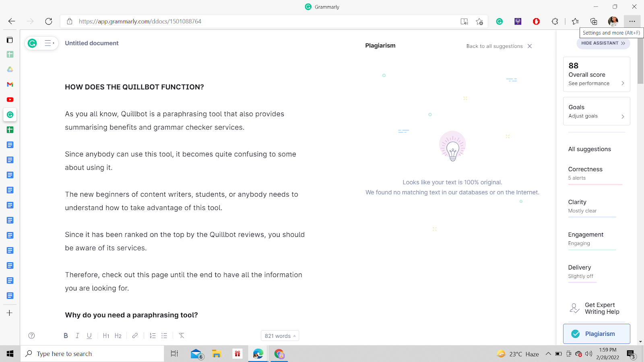This screenshot has height=362, width=644.
Task: Open the Overall score performance card
Action: point(597,74)
